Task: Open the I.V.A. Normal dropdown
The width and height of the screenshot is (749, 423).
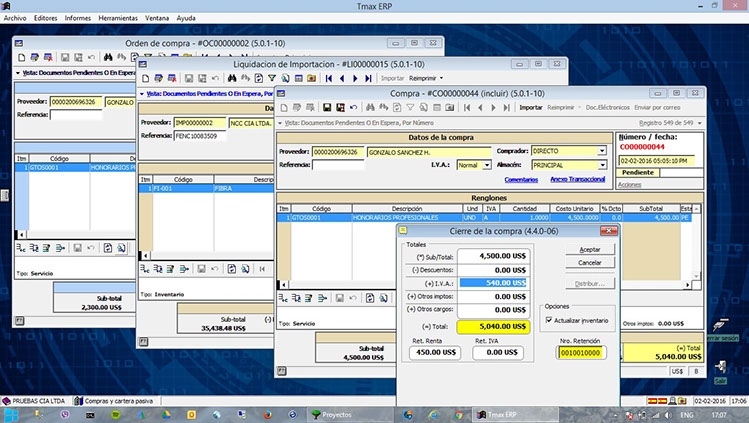Action: tap(485, 164)
